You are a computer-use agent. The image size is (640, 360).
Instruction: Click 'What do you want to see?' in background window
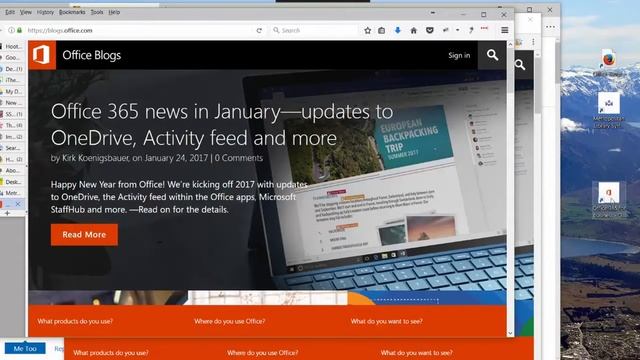coord(416,353)
